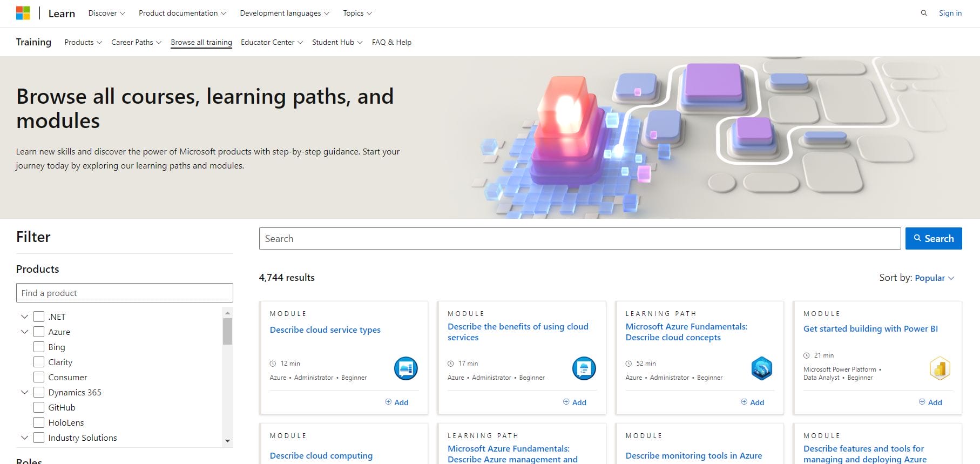Select the Browse all training tab

(x=201, y=42)
